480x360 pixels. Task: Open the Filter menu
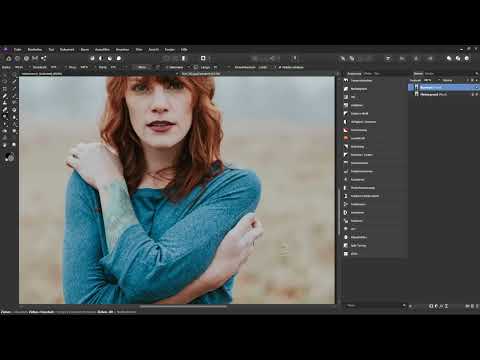[x=139, y=49]
